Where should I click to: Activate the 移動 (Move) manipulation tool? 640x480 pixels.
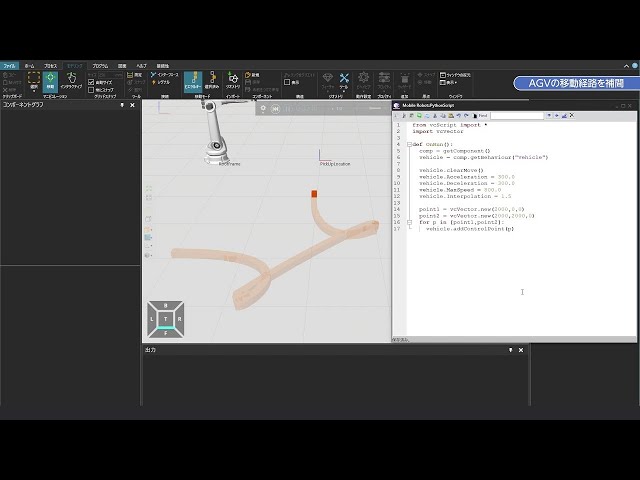[50, 81]
